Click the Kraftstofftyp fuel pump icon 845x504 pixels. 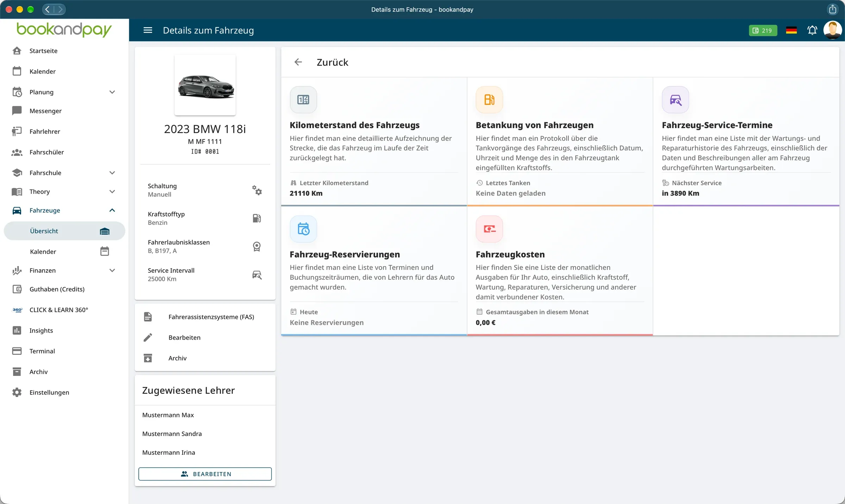click(x=257, y=218)
